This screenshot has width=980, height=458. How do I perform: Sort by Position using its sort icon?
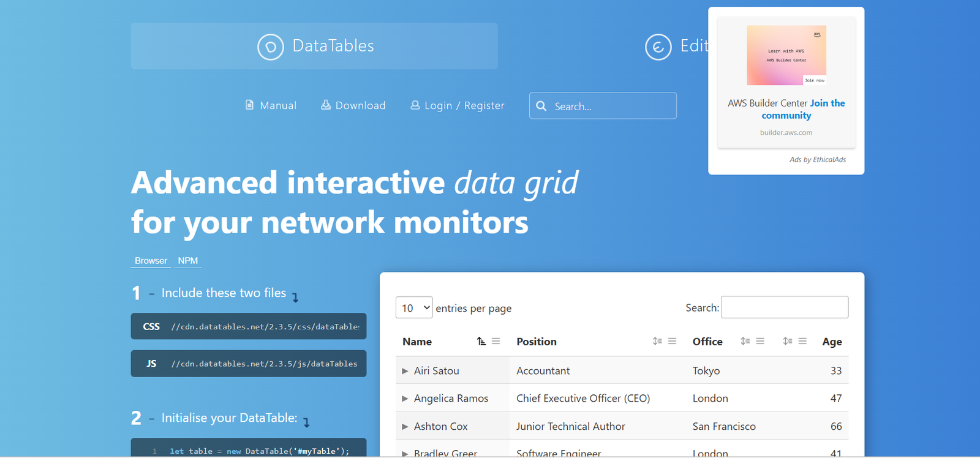point(657,342)
